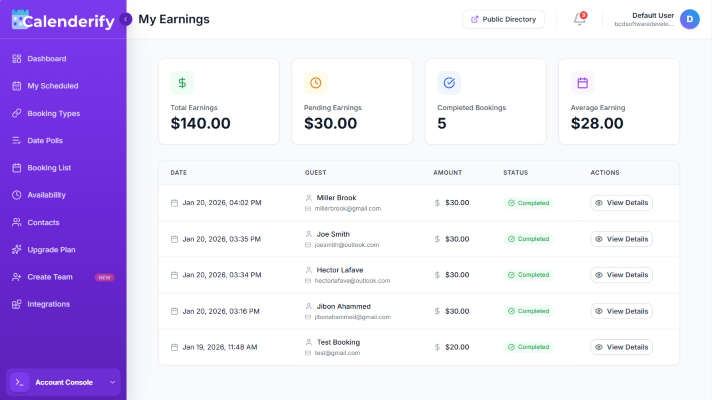Open the Default User profile menu
Screen dimensions: 712x400
[x=652, y=19]
